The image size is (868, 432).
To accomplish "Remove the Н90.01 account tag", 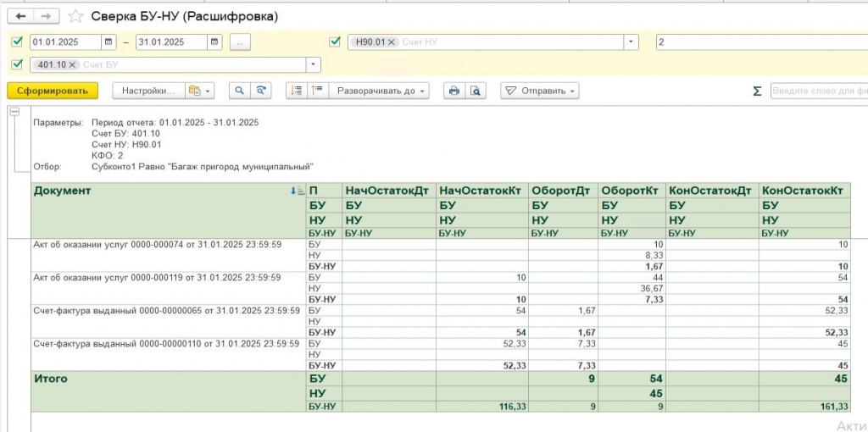I will click(x=390, y=42).
